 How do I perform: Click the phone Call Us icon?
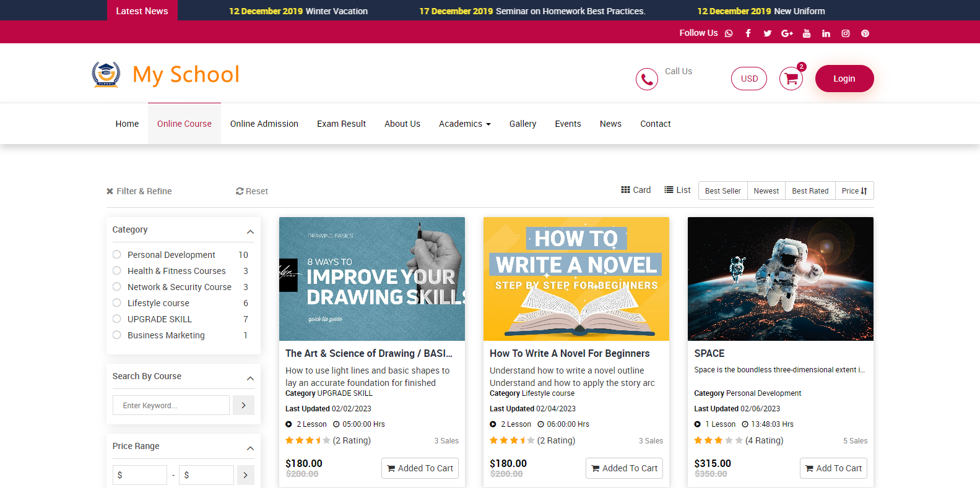coord(646,79)
